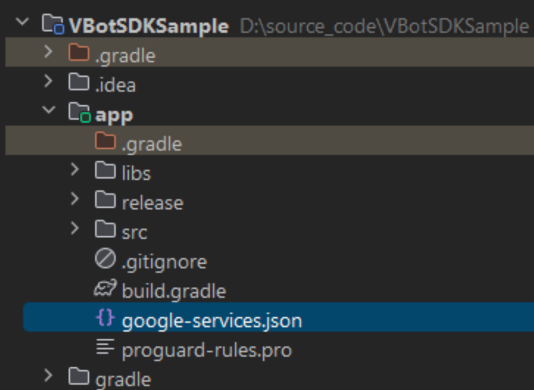Collapse the VBotSDKSample root node
Screen dimensions: 534x390
[22, 22]
